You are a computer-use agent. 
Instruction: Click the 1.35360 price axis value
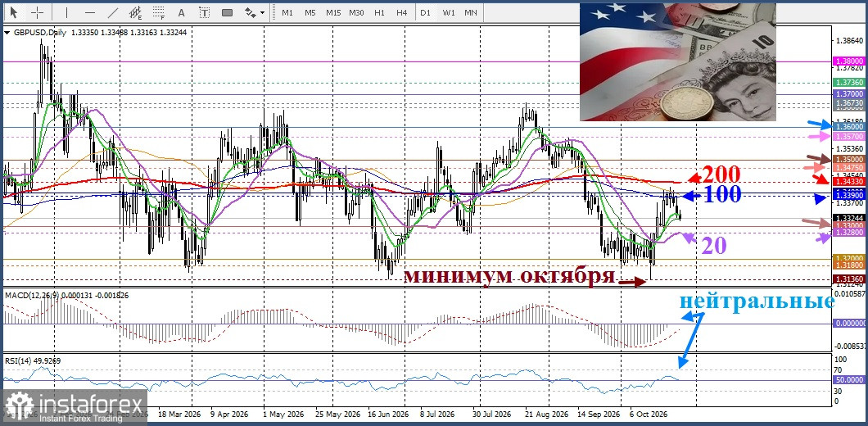[x=848, y=148]
